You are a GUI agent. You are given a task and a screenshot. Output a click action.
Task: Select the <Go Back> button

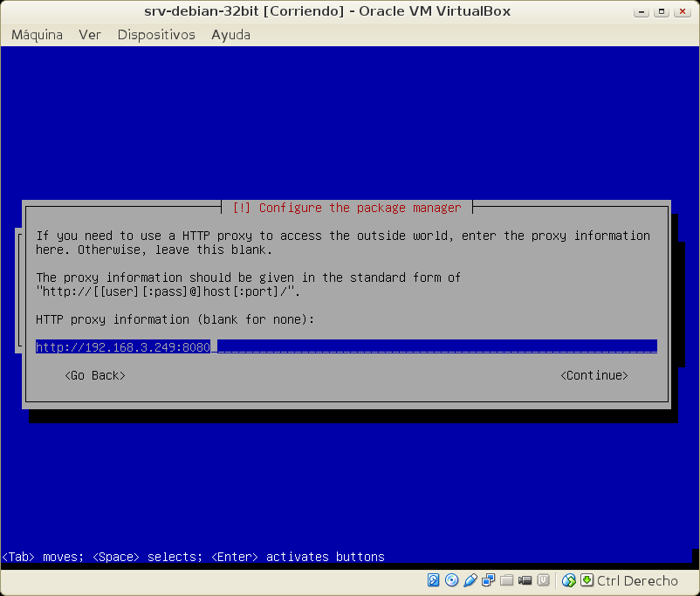click(x=95, y=375)
